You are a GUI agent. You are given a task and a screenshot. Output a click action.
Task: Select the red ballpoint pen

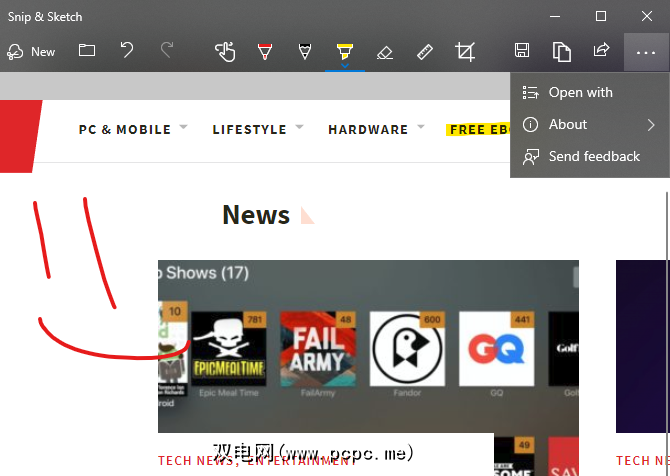tap(265, 52)
